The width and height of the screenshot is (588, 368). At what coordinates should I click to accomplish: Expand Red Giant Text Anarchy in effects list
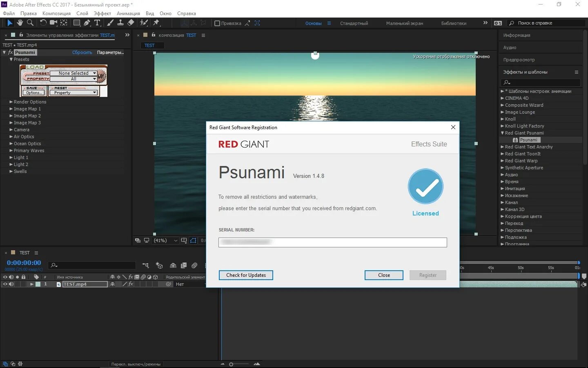pos(503,147)
